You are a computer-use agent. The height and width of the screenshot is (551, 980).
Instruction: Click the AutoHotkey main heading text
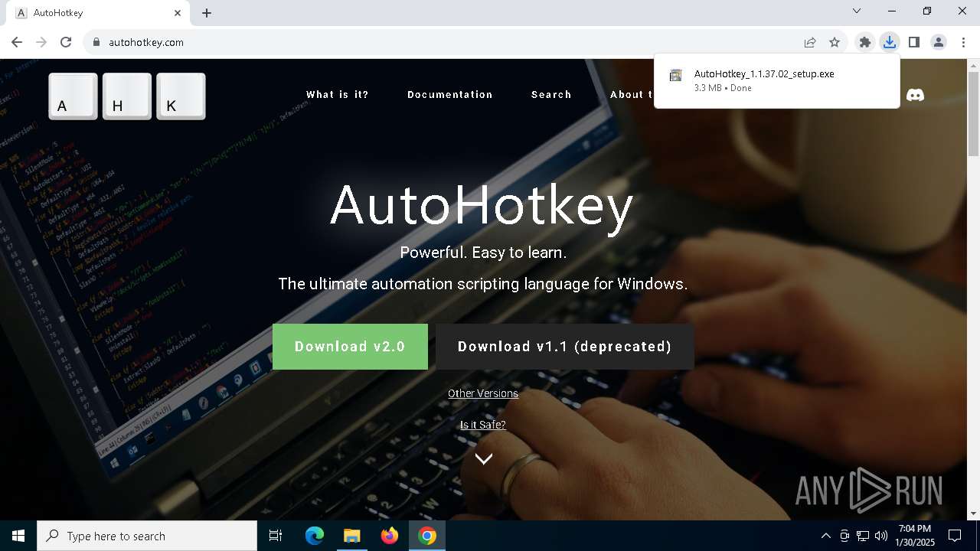pos(482,205)
